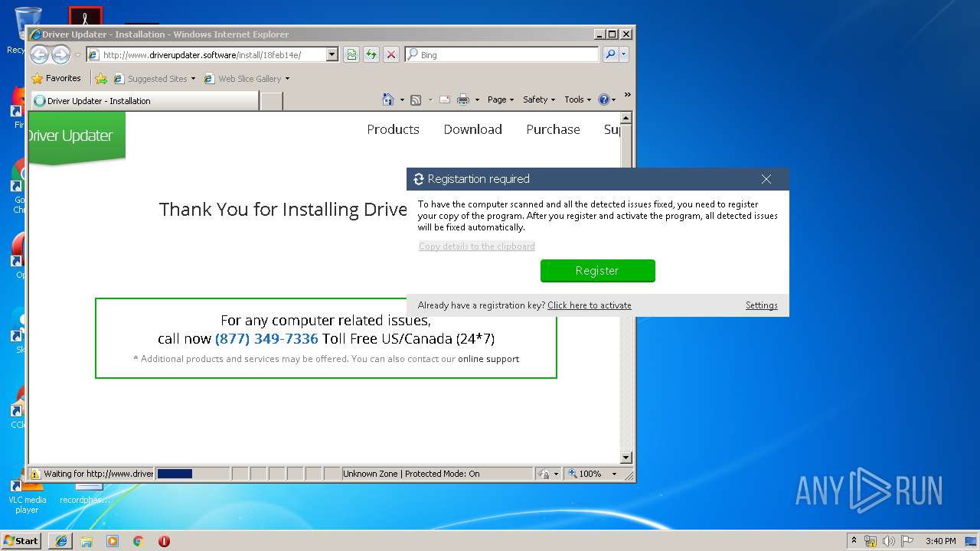The image size is (980, 551).
Task: Open the Download page link
Action: click(x=472, y=129)
